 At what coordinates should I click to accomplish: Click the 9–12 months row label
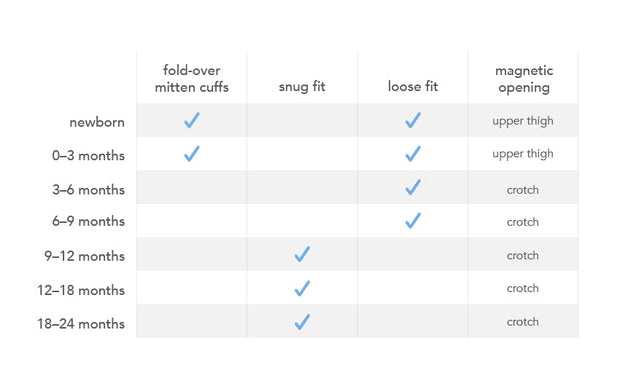(x=85, y=256)
